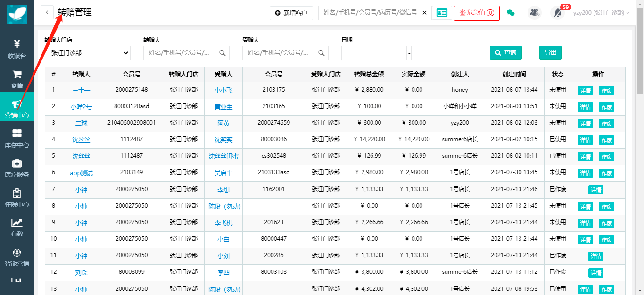This screenshot has height=295, width=644.
Task: Click the 危急值 critical value button
Action: [477, 13]
